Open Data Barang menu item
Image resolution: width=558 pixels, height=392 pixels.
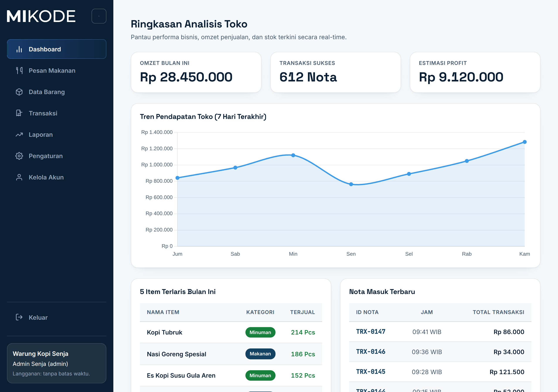(x=57, y=92)
